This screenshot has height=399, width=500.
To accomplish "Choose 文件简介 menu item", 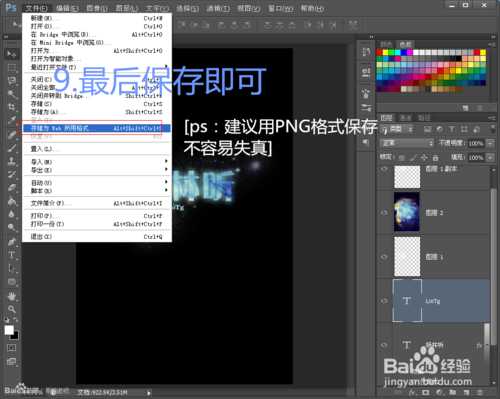I will [x=97, y=203].
